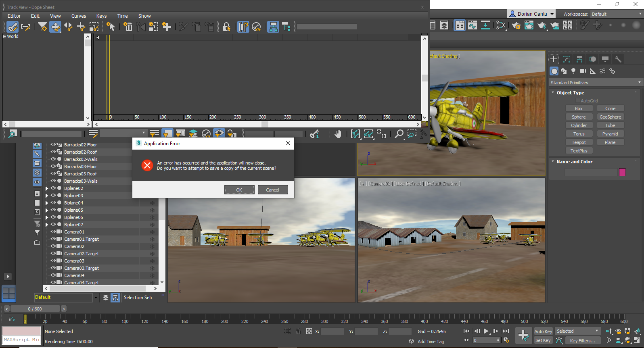The image size is (644, 348).
Task: Click the Show Selected Key Stats icon
Action: point(314,134)
